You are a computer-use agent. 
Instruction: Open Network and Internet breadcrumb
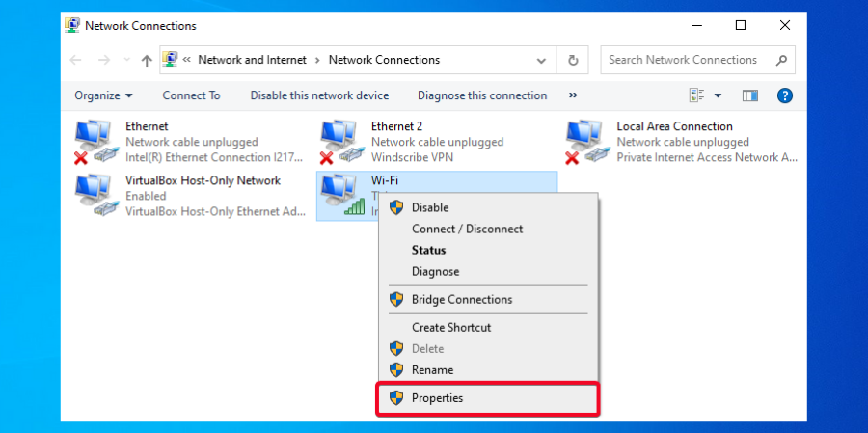click(x=252, y=60)
